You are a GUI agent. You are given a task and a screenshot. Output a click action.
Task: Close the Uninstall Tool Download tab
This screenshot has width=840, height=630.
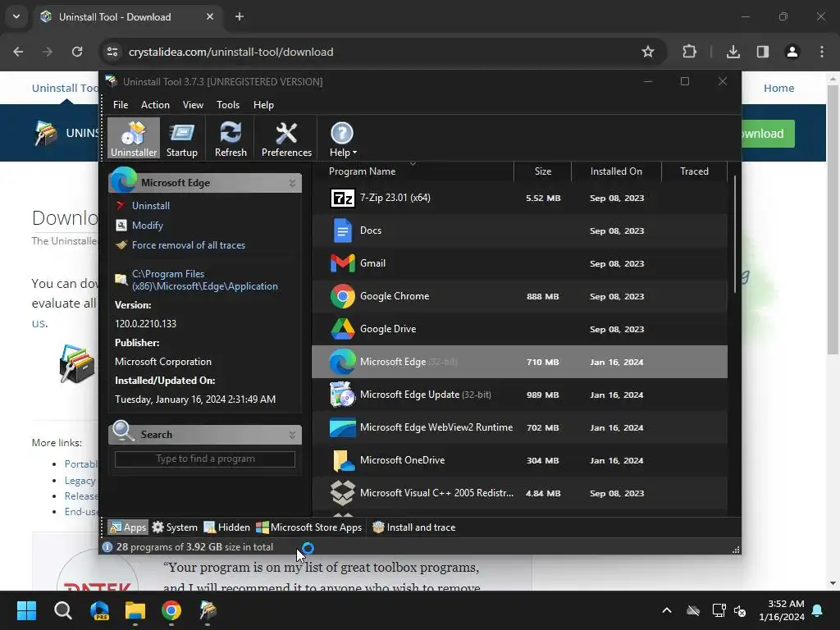210,16
